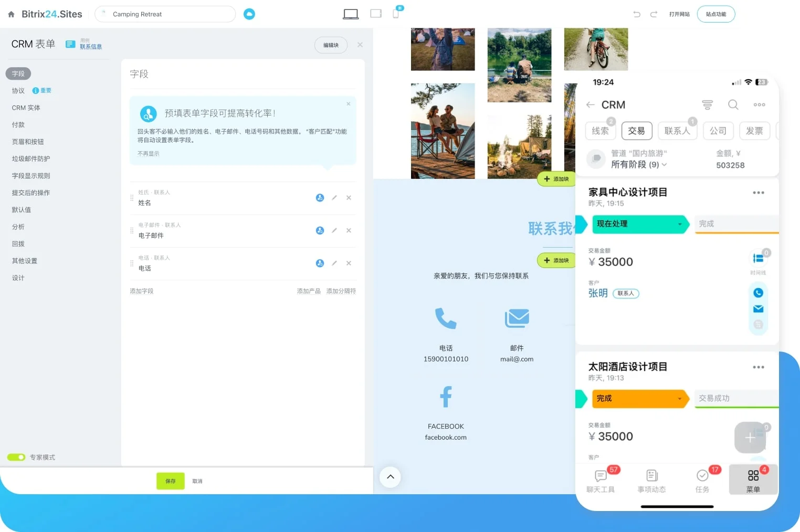The width and height of the screenshot is (800, 532).
Task: Click the desktop preview device icon
Action: point(351,14)
